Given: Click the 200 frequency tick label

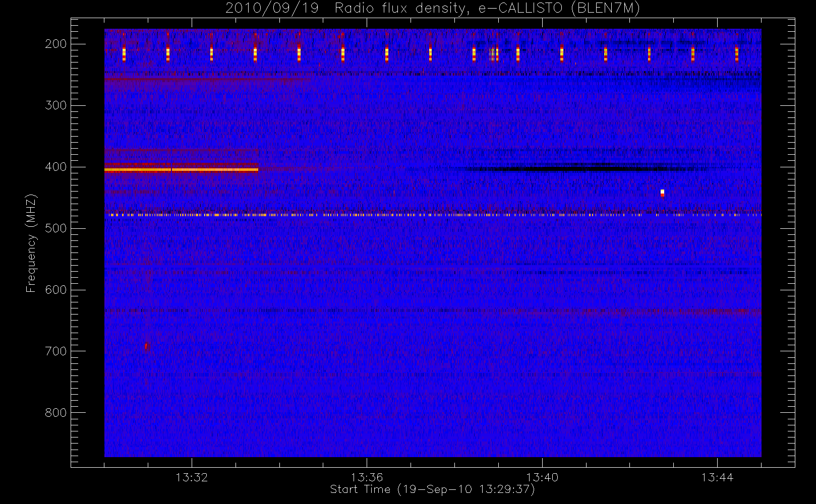Looking at the screenshot, I should tap(55, 44).
